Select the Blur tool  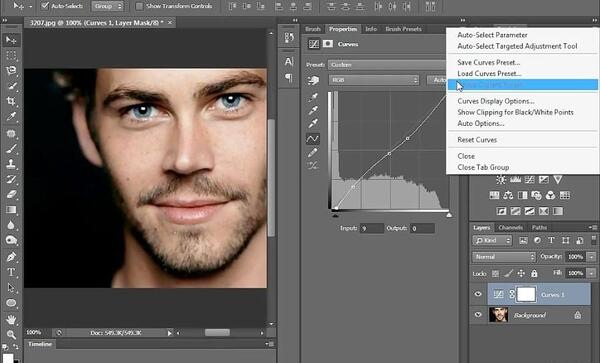click(x=11, y=225)
